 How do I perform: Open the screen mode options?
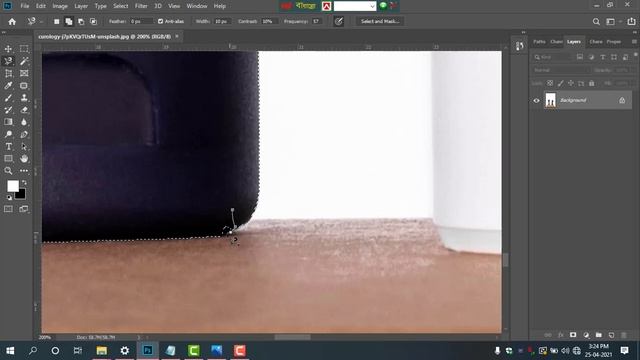(24, 209)
